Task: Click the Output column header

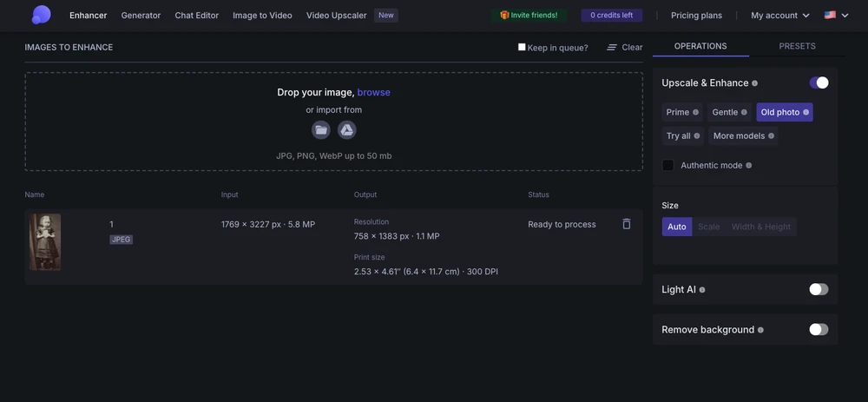Action: [365, 194]
